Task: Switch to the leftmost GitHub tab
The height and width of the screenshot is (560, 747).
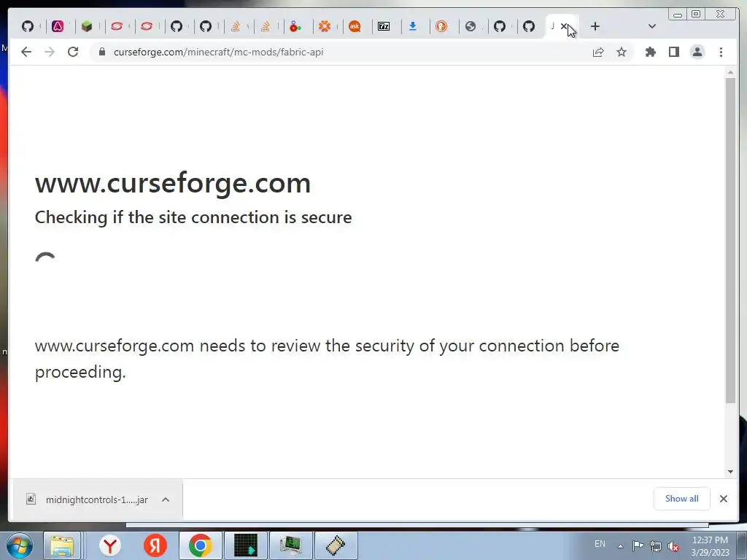Action: tap(28, 26)
